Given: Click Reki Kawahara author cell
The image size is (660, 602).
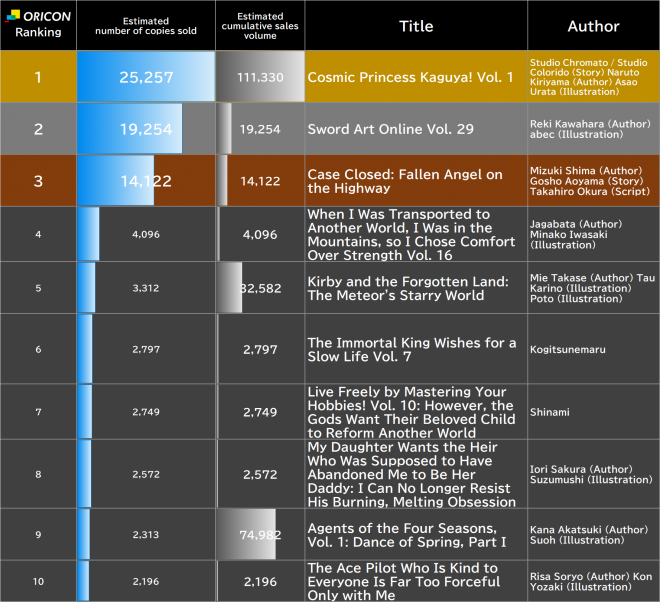Looking at the screenshot, I should [593, 129].
